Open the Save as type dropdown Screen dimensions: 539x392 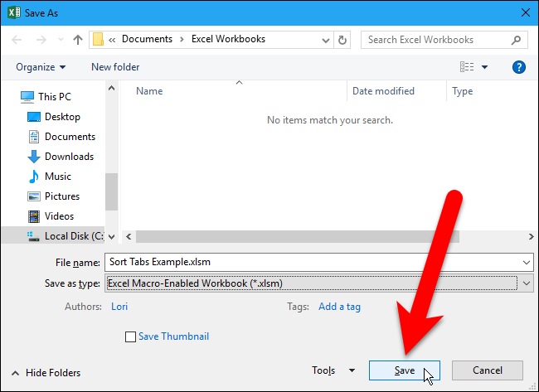point(320,283)
